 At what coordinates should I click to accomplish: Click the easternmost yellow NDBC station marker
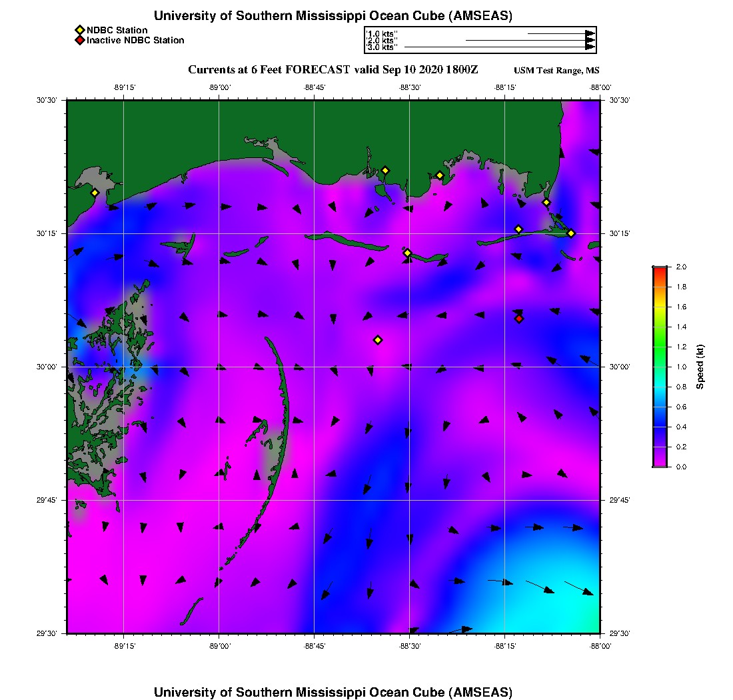pos(571,233)
